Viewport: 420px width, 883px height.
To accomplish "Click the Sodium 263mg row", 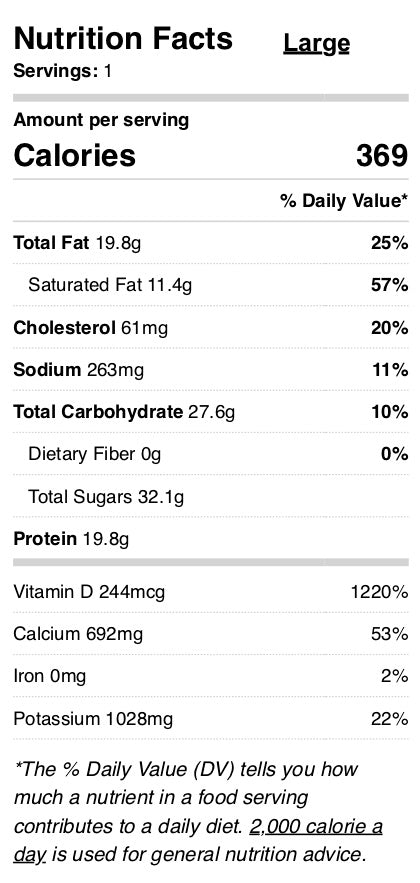I will (211, 369).
